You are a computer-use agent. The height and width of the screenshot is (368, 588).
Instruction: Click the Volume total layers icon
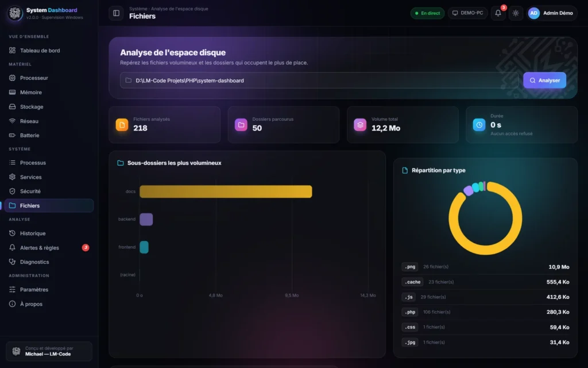360,125
